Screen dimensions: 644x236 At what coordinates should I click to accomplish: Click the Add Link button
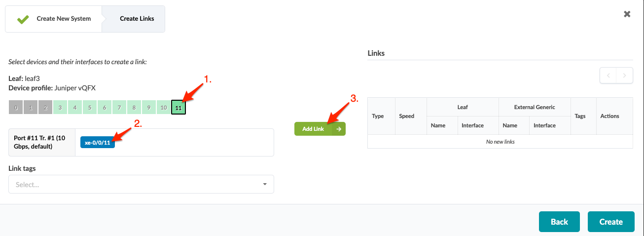[320, 129]
